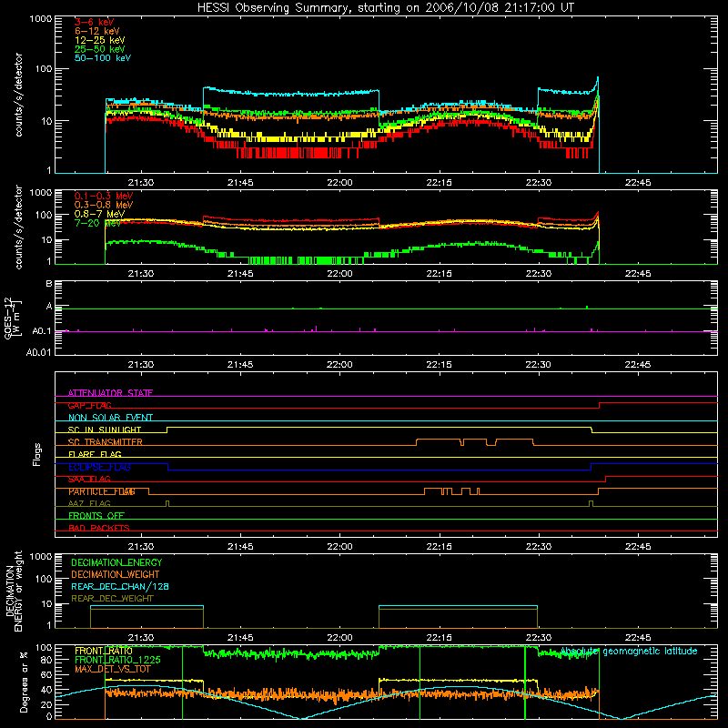Select the yellow FRONT_RATIO legend label
Viewport: 728px width, 728px height.
[x=104, y=651]
